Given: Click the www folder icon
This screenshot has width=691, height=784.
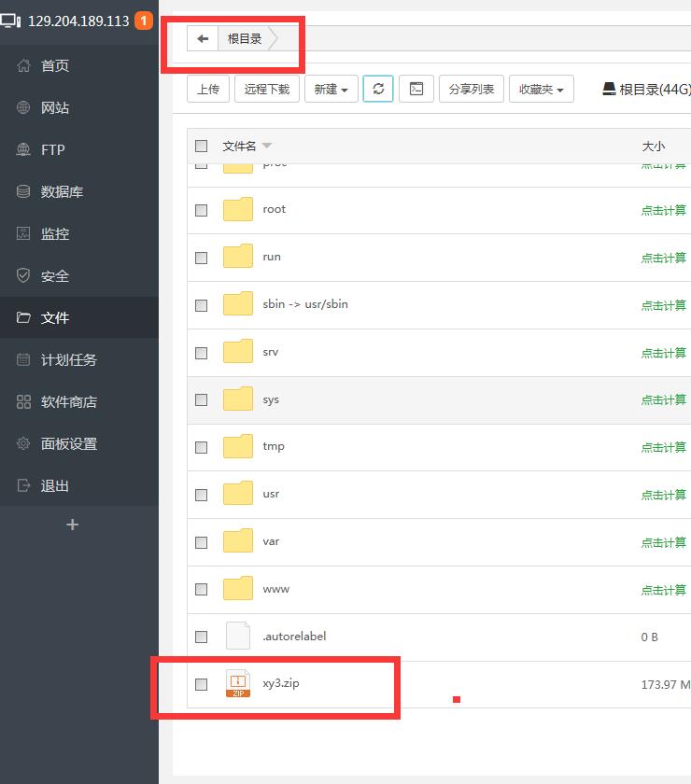Looking at the screenshot, I should pos(238,589).
